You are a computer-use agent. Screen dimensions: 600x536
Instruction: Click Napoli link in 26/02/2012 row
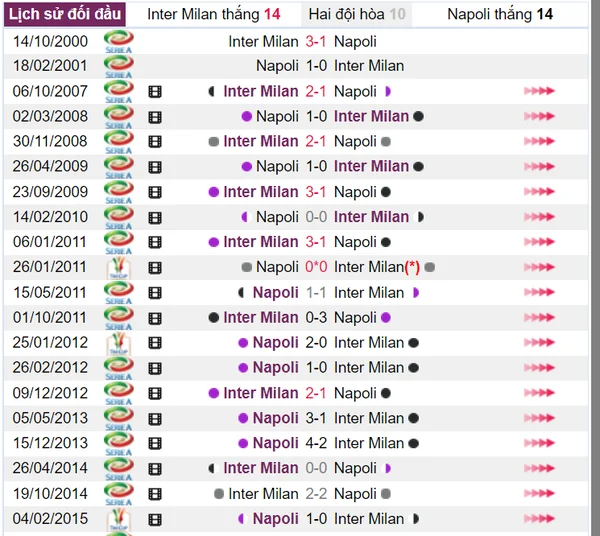[x=275, y=368]
